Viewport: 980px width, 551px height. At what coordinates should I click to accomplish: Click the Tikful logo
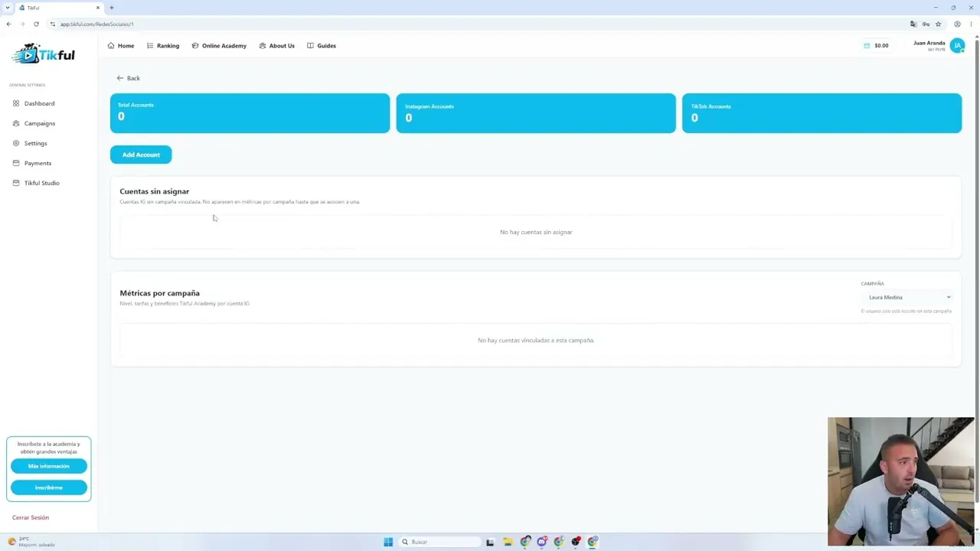(x=44, y=54)
